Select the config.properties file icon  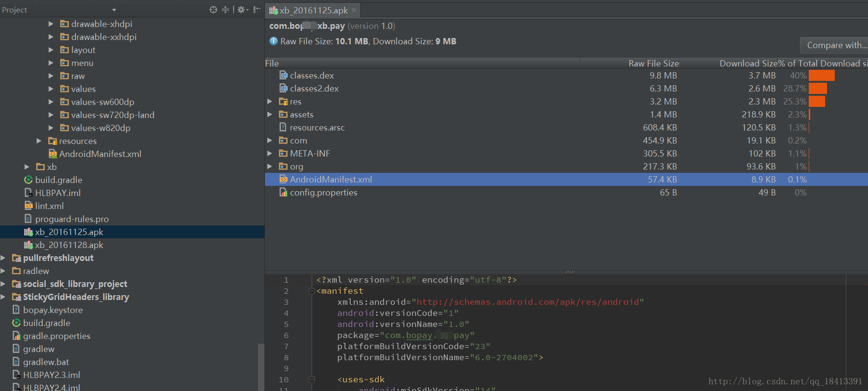point(284,192)
